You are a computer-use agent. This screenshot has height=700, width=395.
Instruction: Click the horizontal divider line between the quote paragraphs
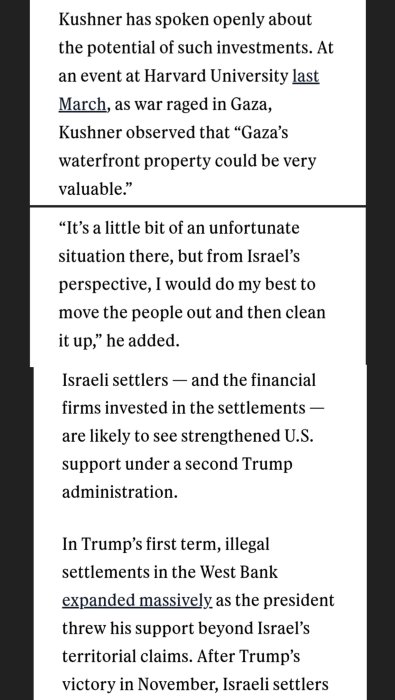tap(198, 206)
